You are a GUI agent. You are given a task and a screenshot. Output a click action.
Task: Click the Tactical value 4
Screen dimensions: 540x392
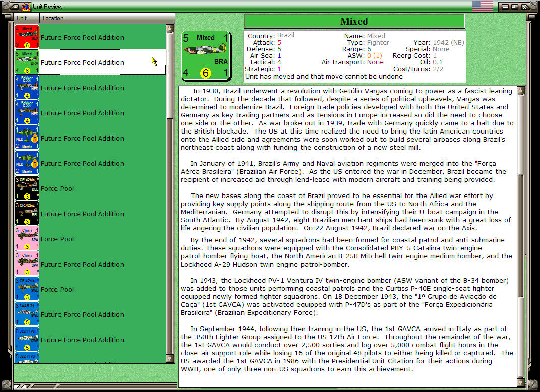click(279, 62)
